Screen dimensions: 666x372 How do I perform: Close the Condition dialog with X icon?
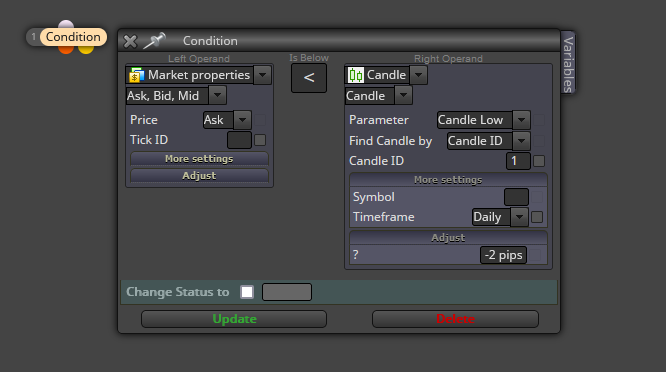[x=130, y=41]
